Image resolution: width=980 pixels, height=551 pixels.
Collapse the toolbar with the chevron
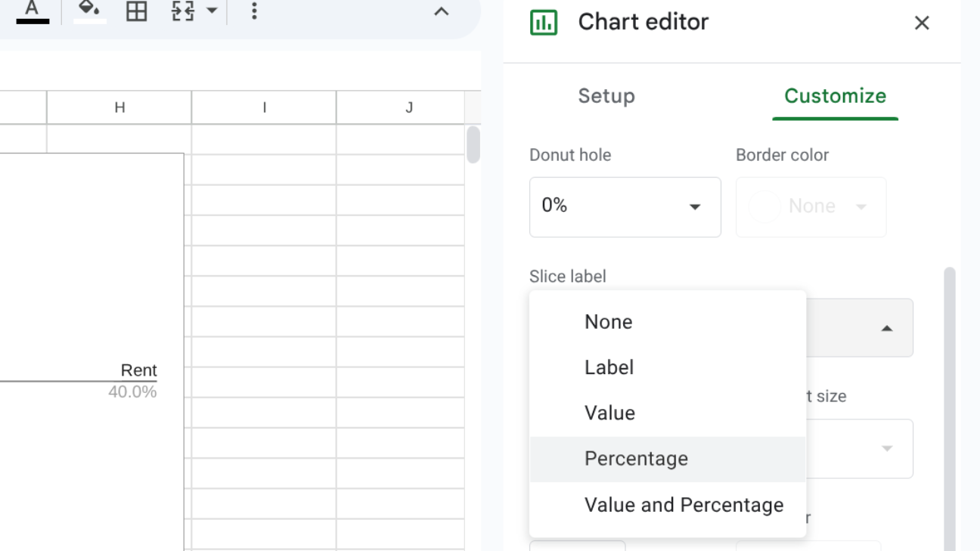(x=441, y=12)
